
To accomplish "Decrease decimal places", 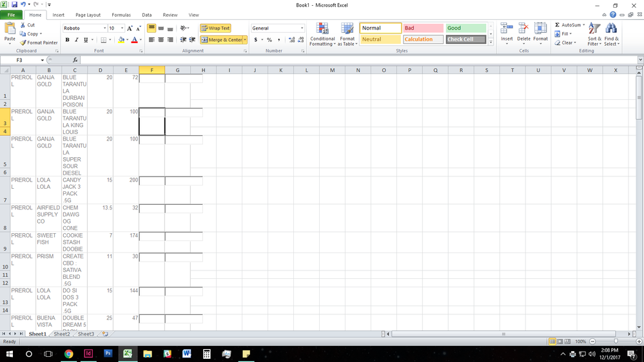I will coord(301,40).
